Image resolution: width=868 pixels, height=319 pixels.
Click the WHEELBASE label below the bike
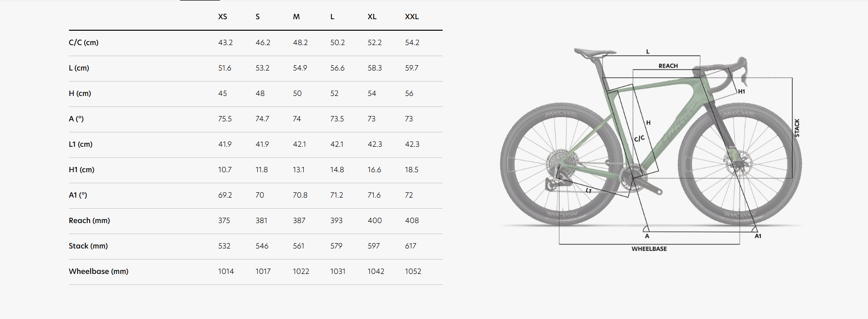[x=649, y=249]
